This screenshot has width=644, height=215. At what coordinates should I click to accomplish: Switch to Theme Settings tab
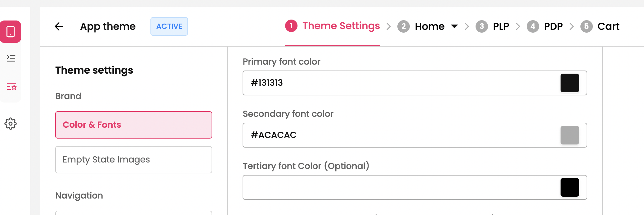point(341,26)
